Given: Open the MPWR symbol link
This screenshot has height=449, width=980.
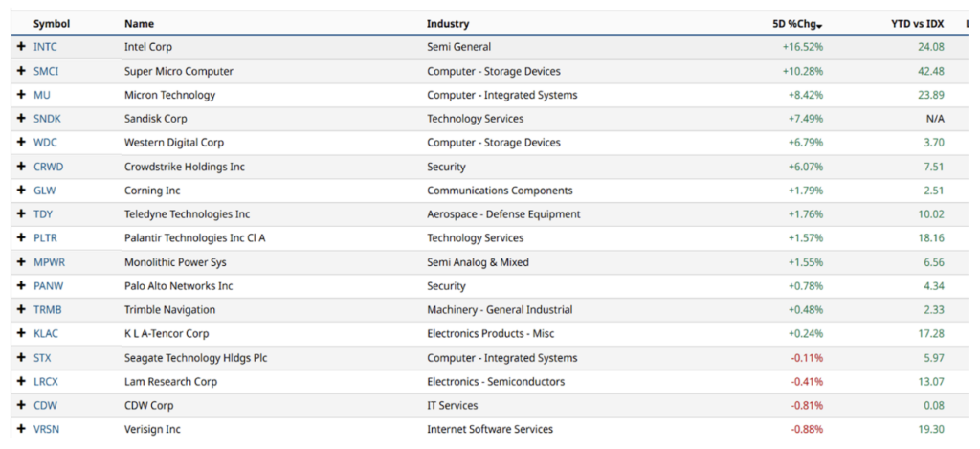Looking at the screenshot, I should click(50, 262).
